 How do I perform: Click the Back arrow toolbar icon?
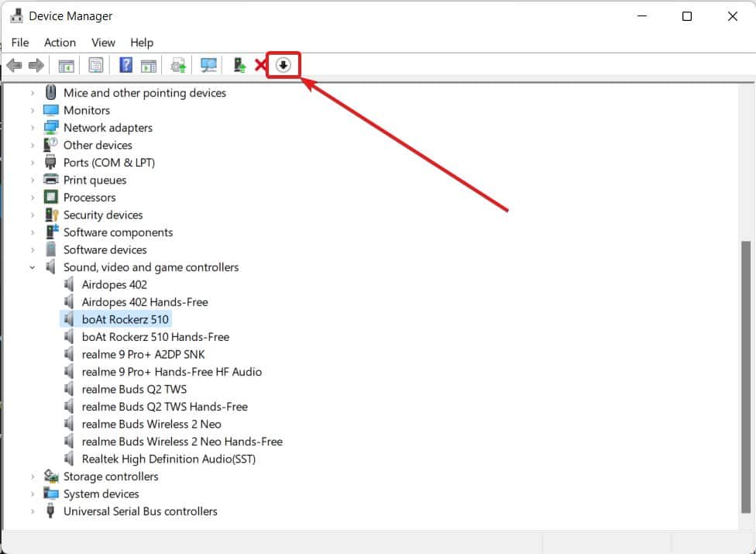click(x=14, y=66)
